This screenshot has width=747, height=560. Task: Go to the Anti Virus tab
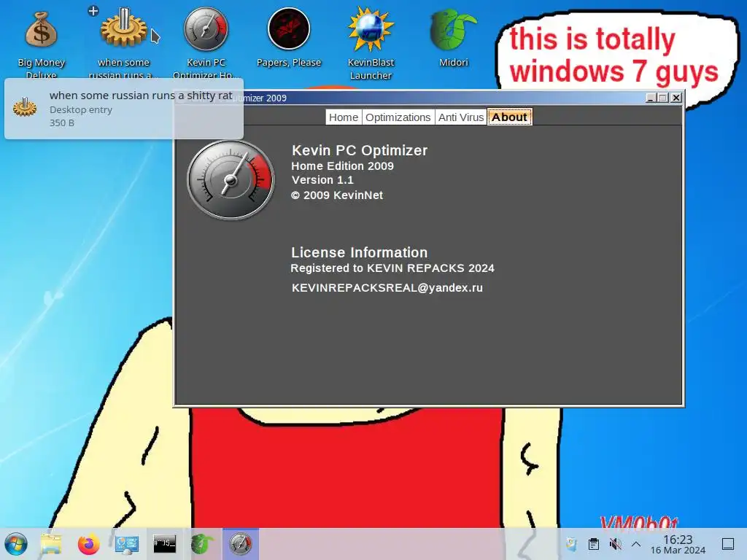[x=461, y=117]
